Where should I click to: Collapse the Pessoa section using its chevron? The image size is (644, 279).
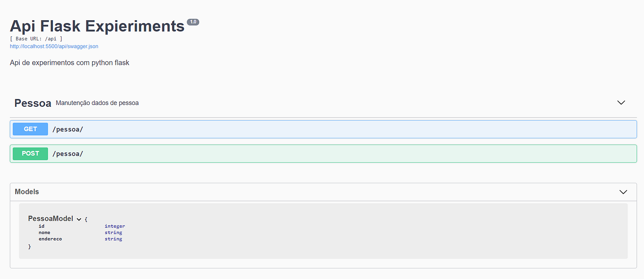pyautogui.click(x=621, y=102)
